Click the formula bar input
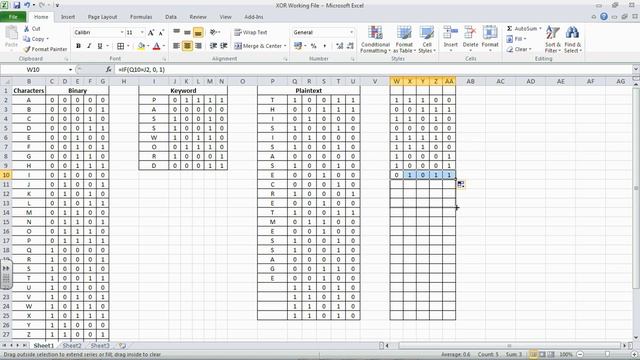This screenshot has height=360, width=640. 373,70
